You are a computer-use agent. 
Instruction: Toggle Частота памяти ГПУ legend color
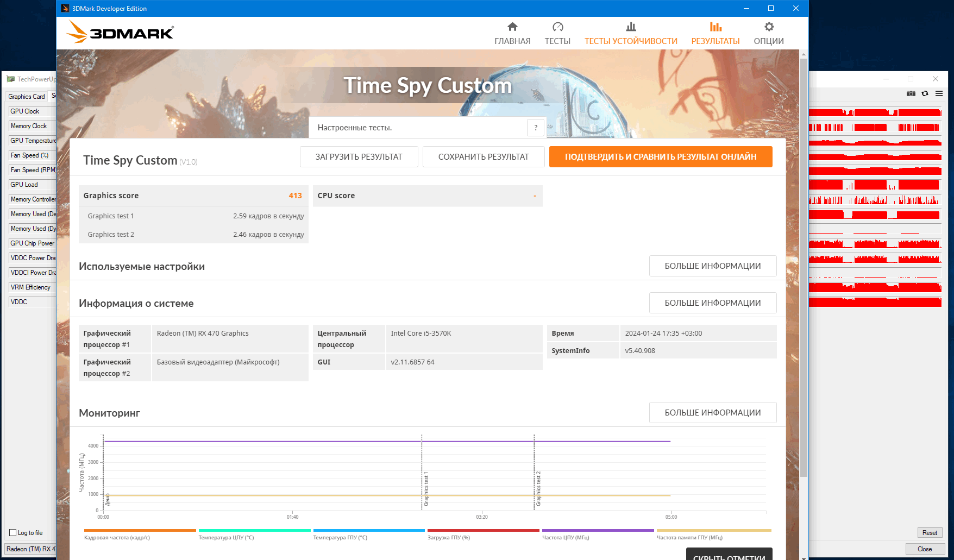pyautogui.click(x=714, y=530)
